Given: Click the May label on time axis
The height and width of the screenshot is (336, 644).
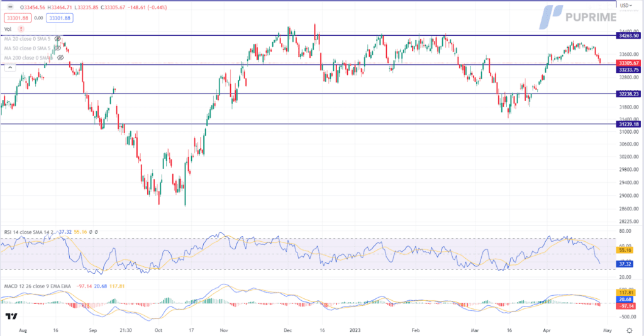Looking at the screenshot, I should click(608, 330).
